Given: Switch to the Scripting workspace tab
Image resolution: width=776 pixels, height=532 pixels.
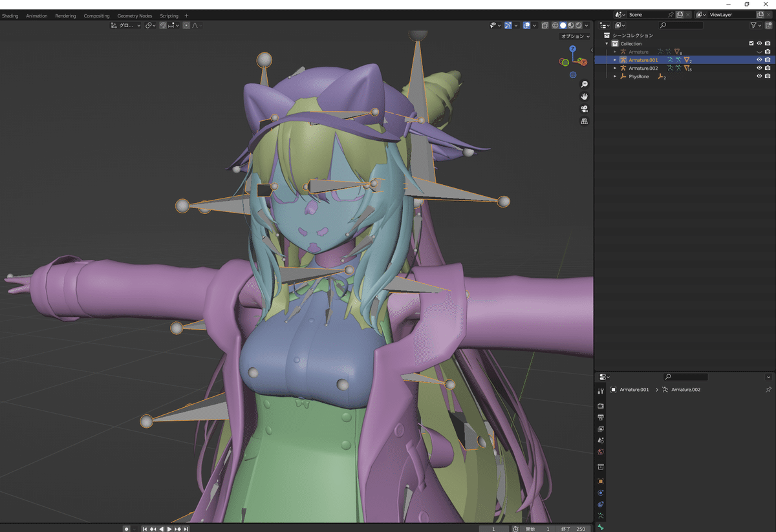Looking at the screenshot, I should (x=169, y=16).
